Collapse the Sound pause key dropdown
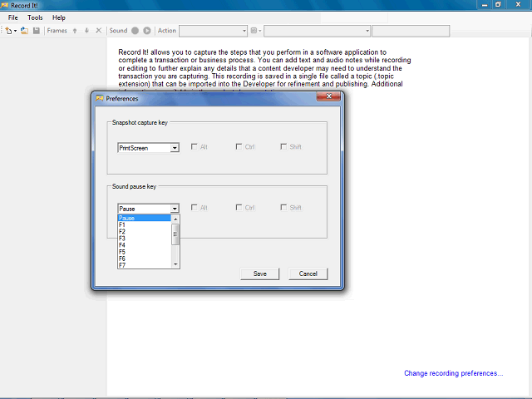This screenshot has width=532, height=399. (175, 209)
